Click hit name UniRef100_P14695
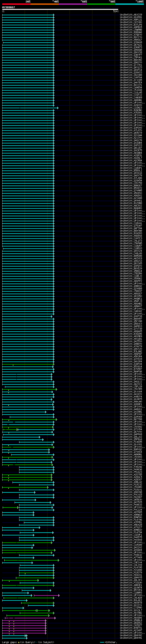The height and width of the screenshot is (644, 146). [131, 442]
